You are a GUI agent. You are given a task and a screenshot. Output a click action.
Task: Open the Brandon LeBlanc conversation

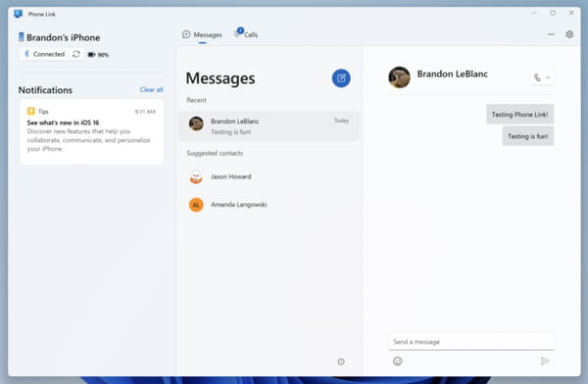click(269, 126)
